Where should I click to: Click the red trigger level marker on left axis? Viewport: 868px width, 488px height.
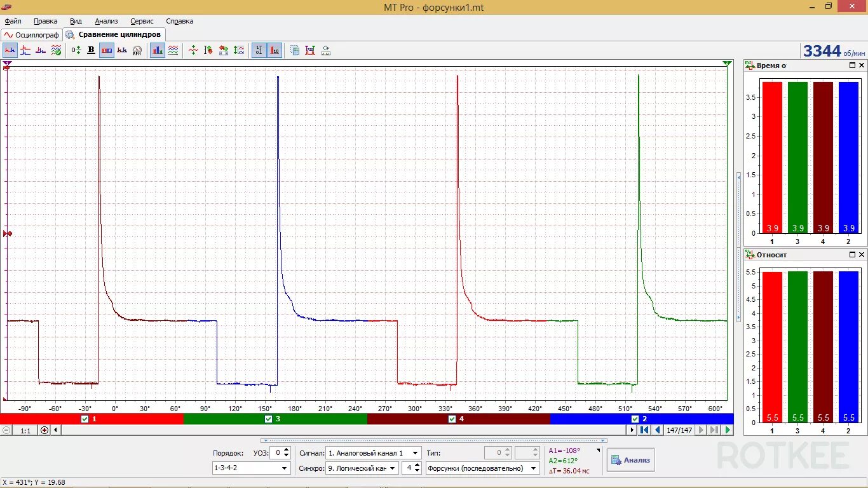[x=8, y=234]
